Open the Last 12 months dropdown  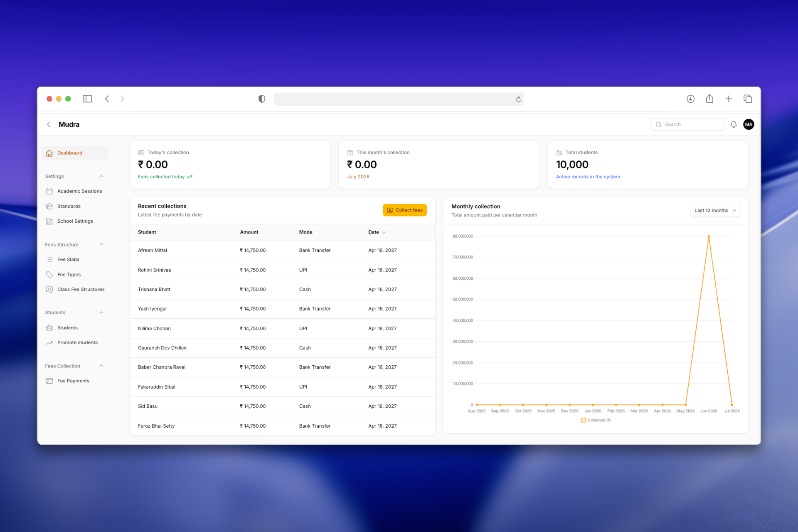click(x=715, y=210)
